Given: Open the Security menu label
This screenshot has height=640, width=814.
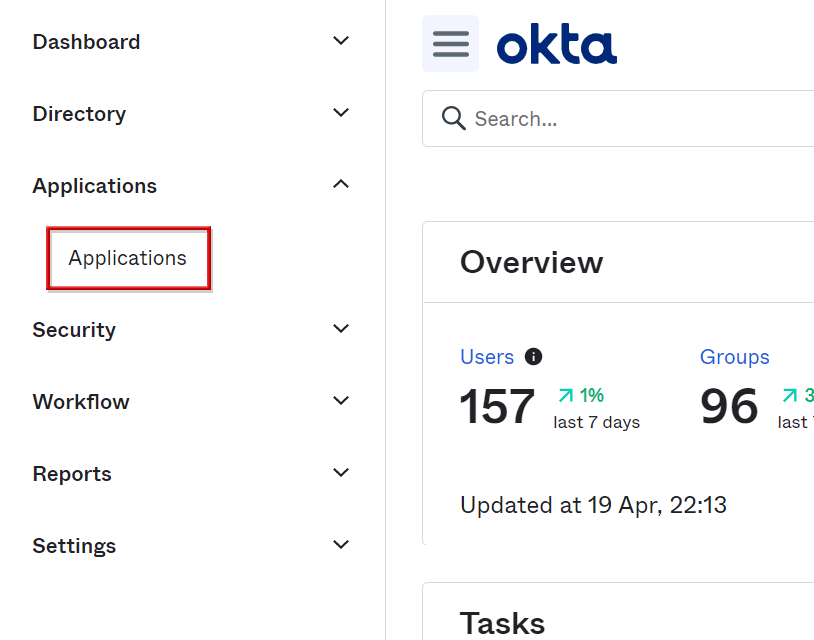Looking at the screenshot, I should click(x=74, y=330).
